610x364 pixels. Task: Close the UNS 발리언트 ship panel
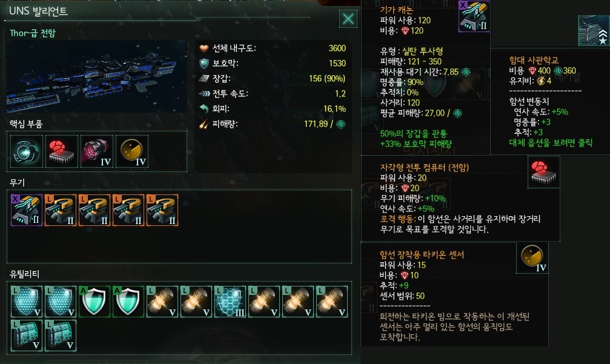[348, 19]
